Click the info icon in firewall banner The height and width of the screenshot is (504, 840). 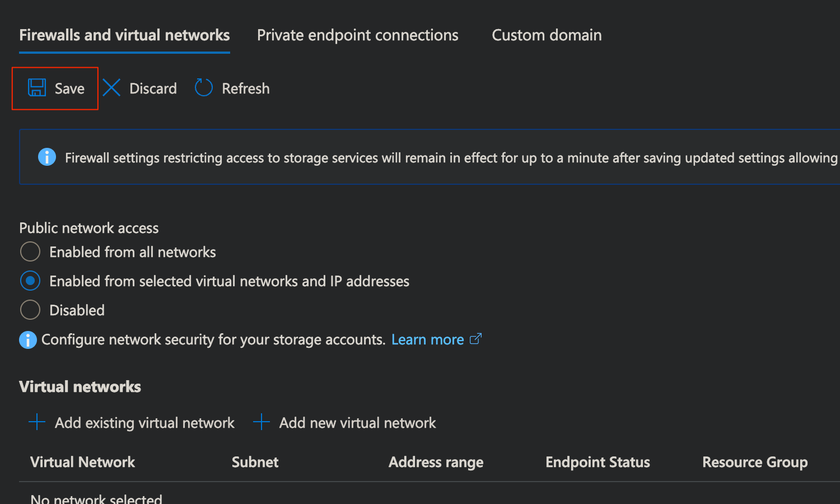click(47, 157)
